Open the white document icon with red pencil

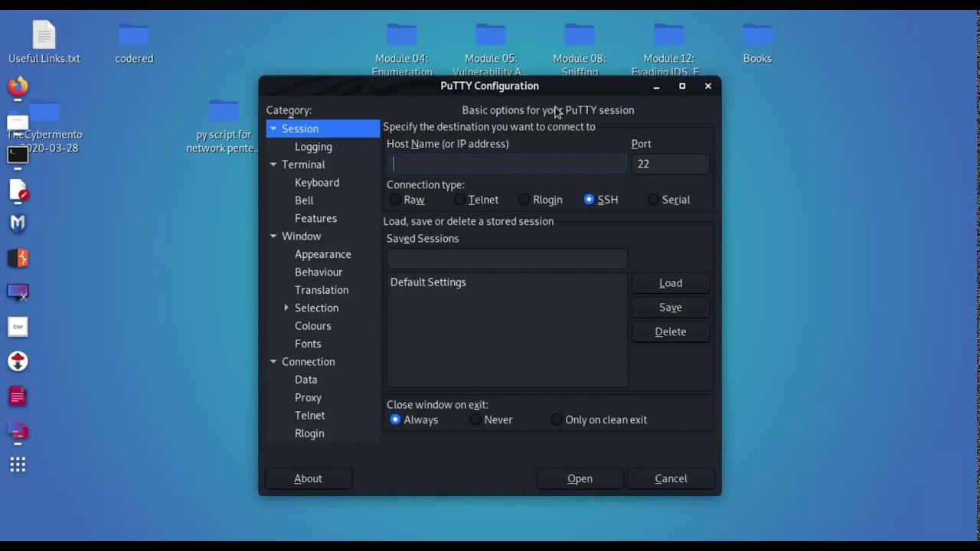click(18, 190)
